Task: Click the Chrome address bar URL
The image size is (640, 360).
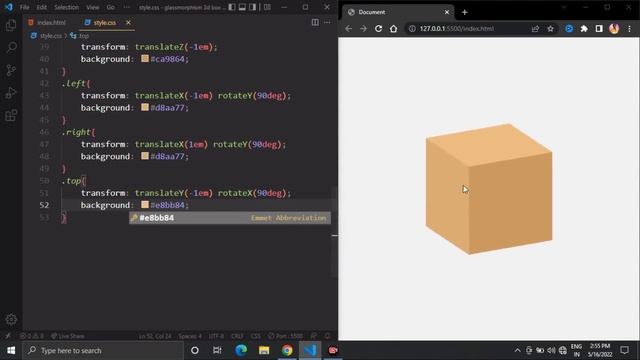Action: point(457,29)
